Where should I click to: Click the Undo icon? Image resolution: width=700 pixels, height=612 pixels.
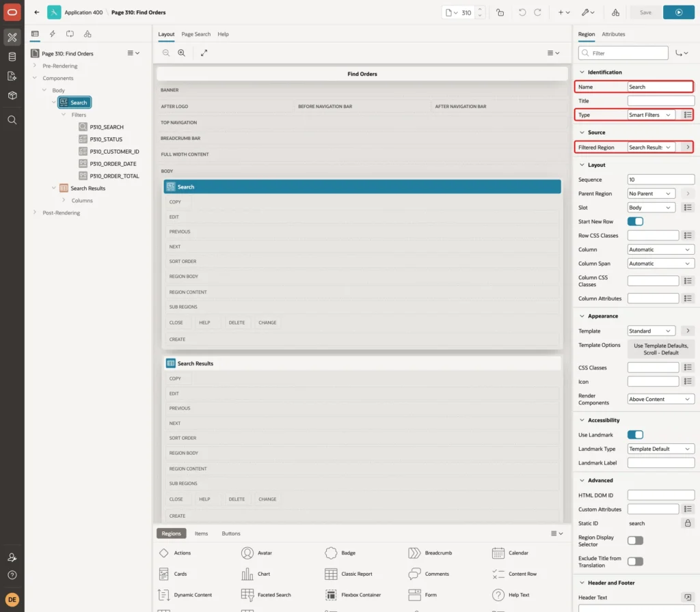(522, 12)
